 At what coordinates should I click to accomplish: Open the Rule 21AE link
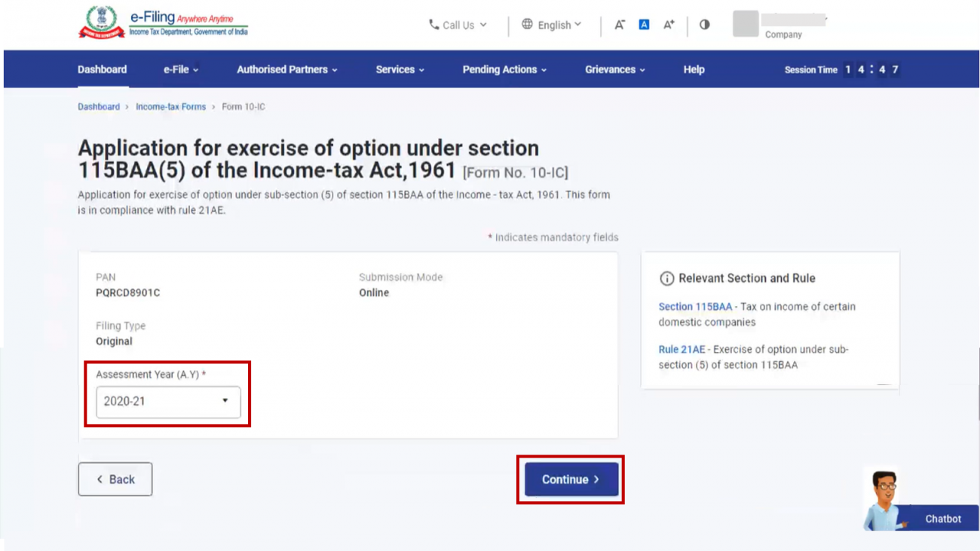pyautogui.click(x=681, y=349)
